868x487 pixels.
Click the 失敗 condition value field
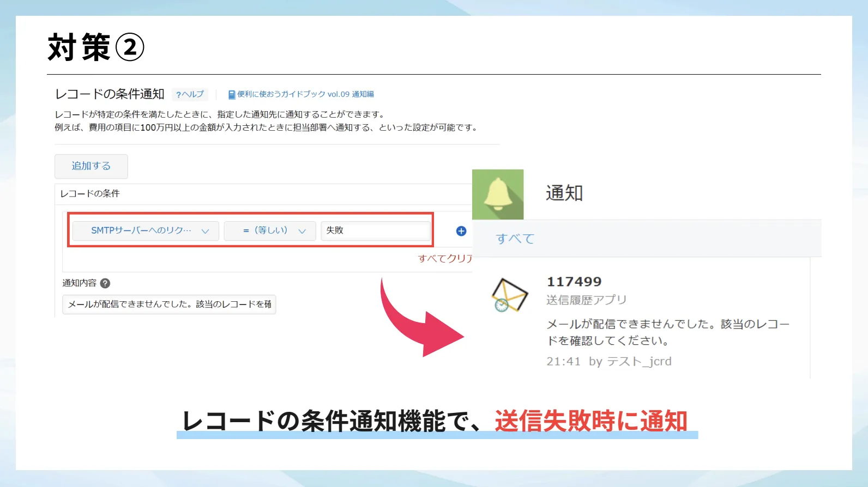pos(375,230)
